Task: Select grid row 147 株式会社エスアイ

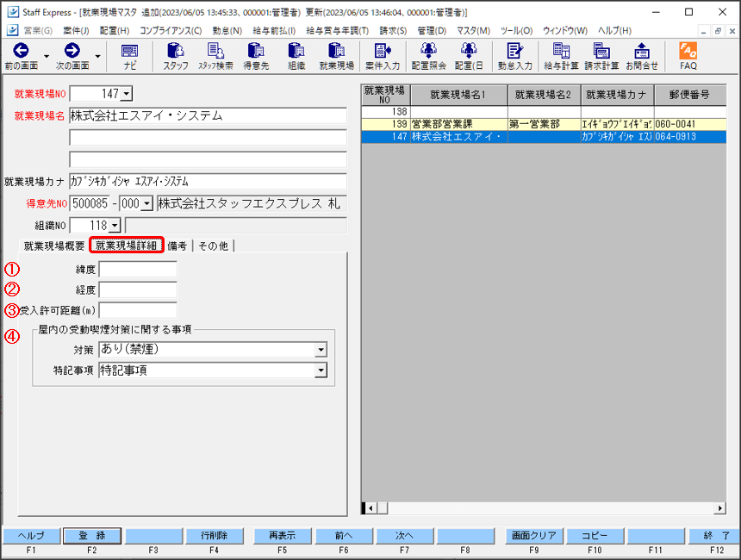Action: click(x=544, y=137)
